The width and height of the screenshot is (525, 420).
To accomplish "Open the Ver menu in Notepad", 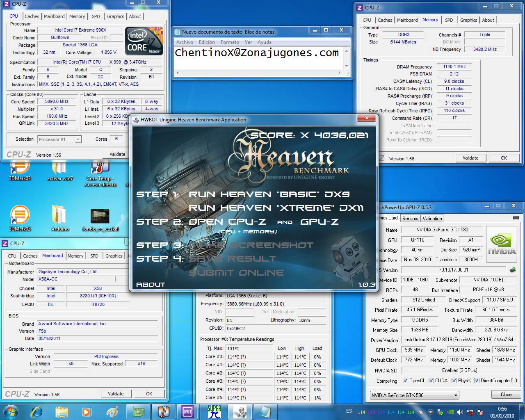I will [x=248, y=42].
